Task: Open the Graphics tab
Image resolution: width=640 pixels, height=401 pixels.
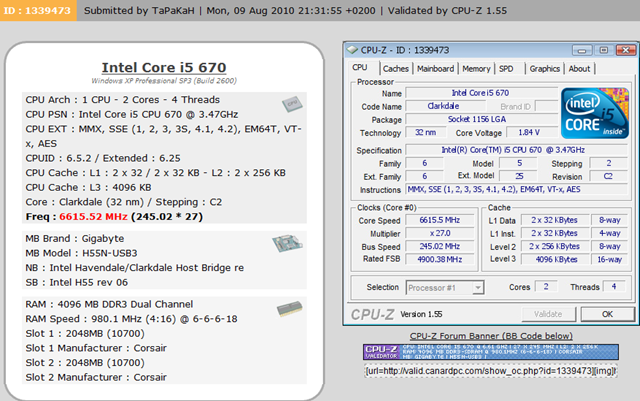Action: [544, 69]
